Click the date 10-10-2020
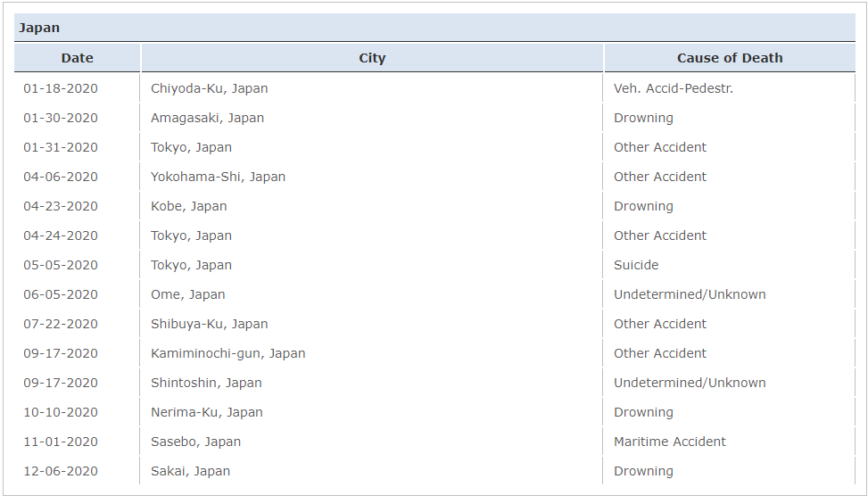 [61, 412]
